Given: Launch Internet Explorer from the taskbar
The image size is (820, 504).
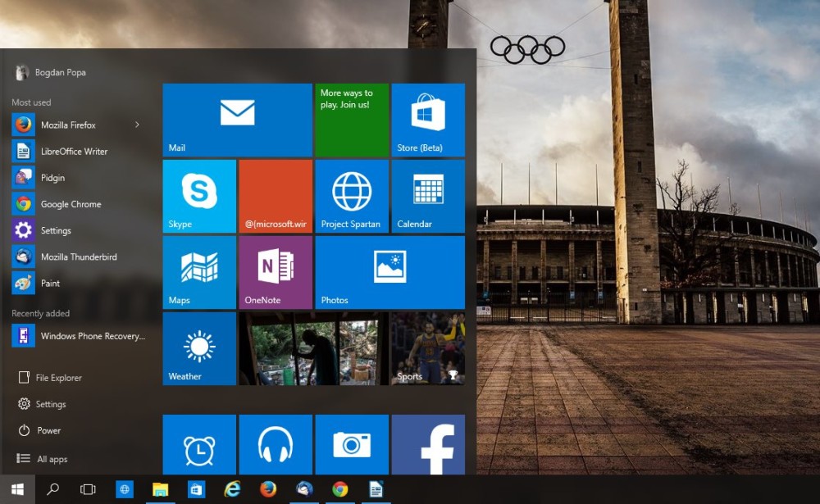Looking at the screenshot, I should pyautogui.click(x=232, y=489).
